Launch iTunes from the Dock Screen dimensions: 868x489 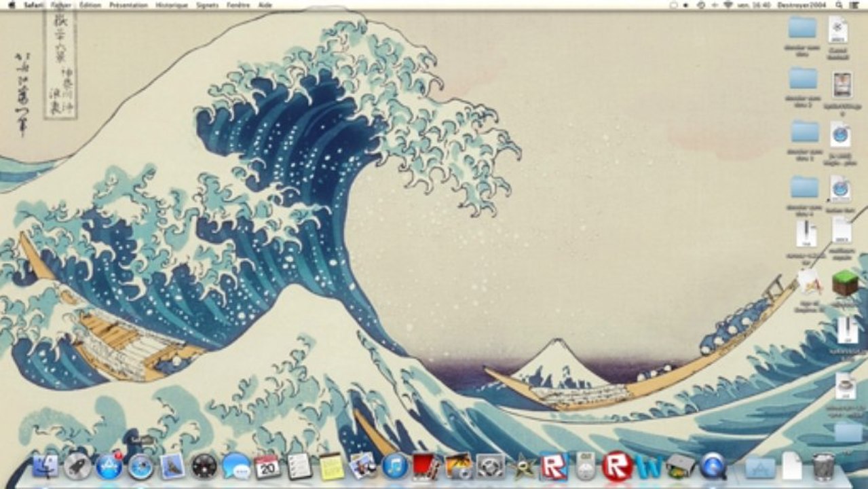click(395, 466)
